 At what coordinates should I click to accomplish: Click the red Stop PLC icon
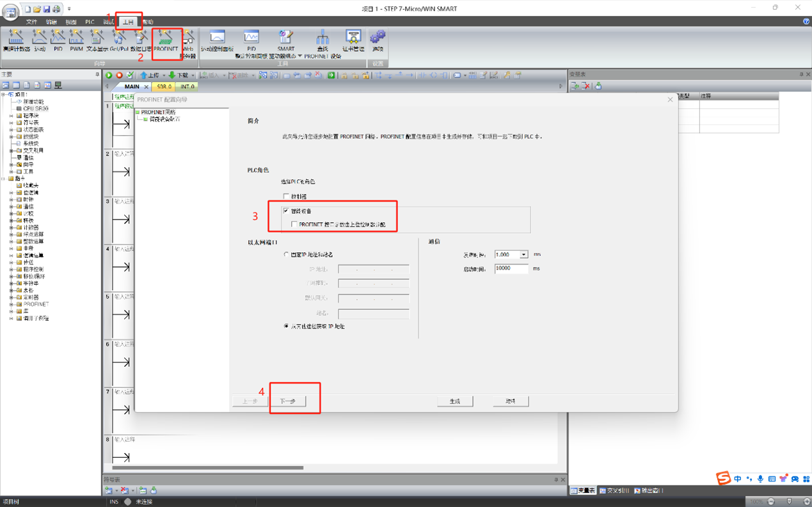119,75
